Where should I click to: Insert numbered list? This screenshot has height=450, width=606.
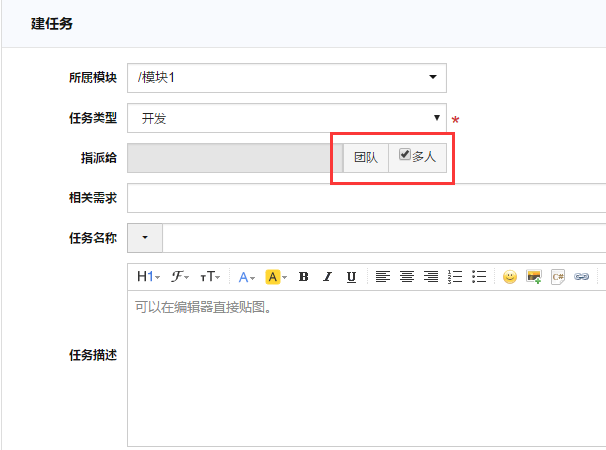tap(455, 276)
